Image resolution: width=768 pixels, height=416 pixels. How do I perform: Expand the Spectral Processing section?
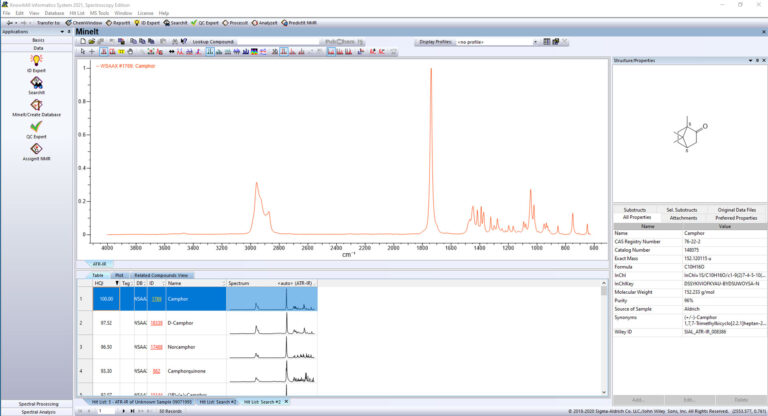coord(38,403)
